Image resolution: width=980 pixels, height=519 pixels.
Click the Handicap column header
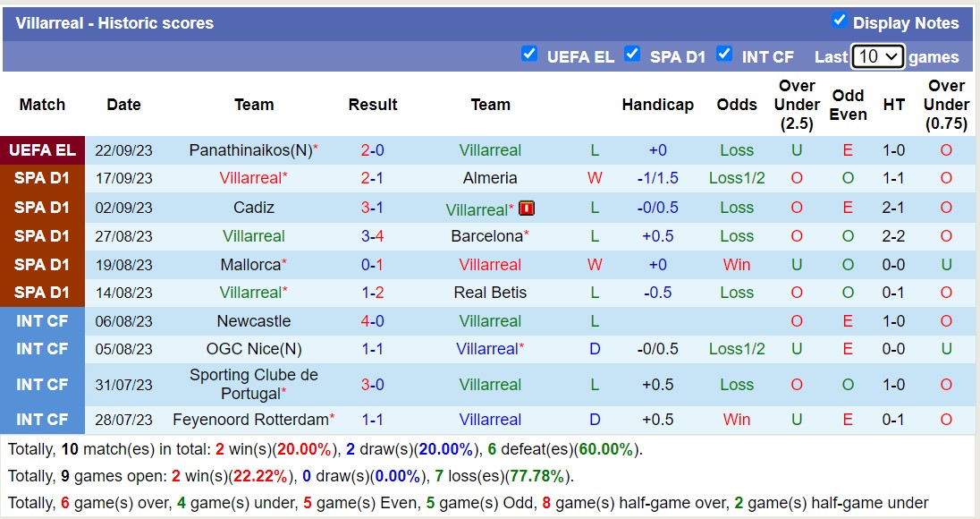click(657, 105)
